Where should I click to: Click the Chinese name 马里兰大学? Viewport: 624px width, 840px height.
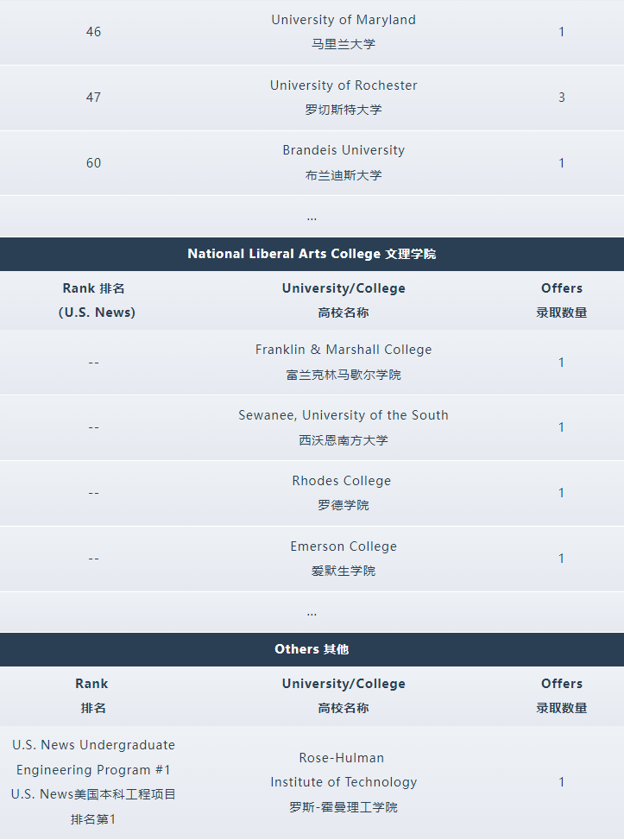pyautogui.click(x=344, y=44)
